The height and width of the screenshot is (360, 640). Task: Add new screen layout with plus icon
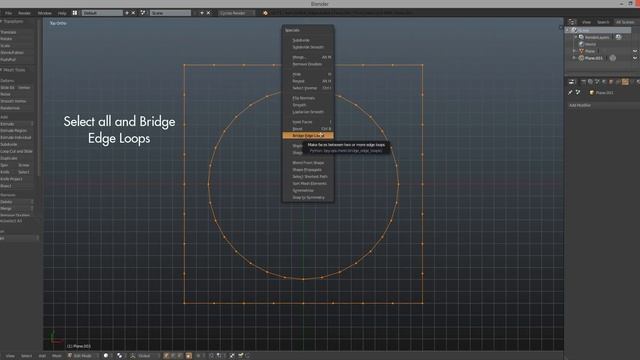pos(127,13)
